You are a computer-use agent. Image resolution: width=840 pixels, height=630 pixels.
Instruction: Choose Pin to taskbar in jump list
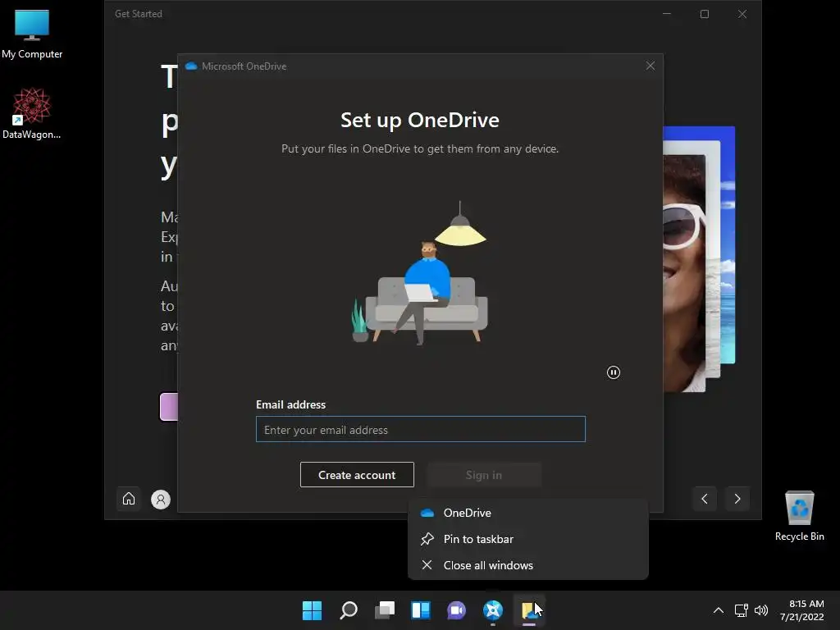527,539
